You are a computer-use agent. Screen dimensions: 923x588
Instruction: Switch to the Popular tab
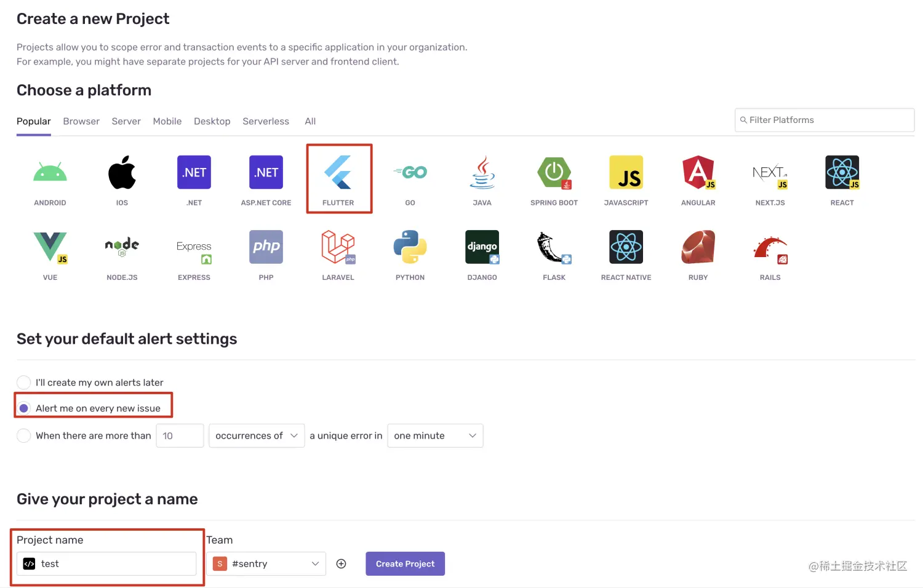(34, 122)
